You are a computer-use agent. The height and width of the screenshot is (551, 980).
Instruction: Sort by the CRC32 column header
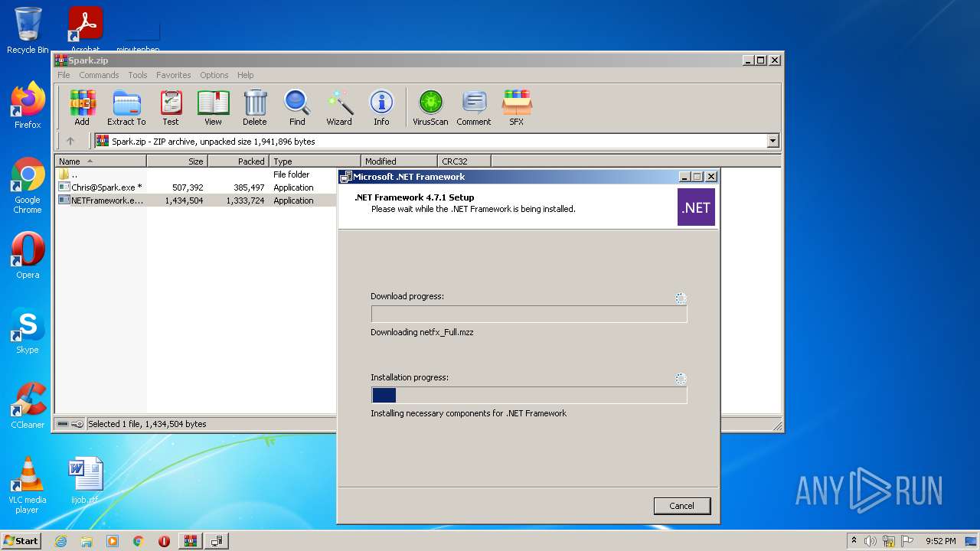click(464, 161)
